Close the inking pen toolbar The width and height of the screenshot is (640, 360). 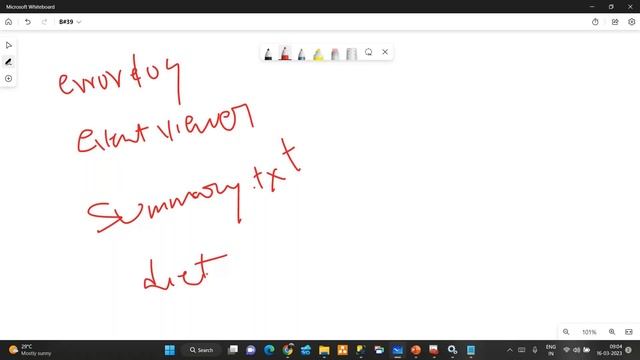(x=385, y=52)
